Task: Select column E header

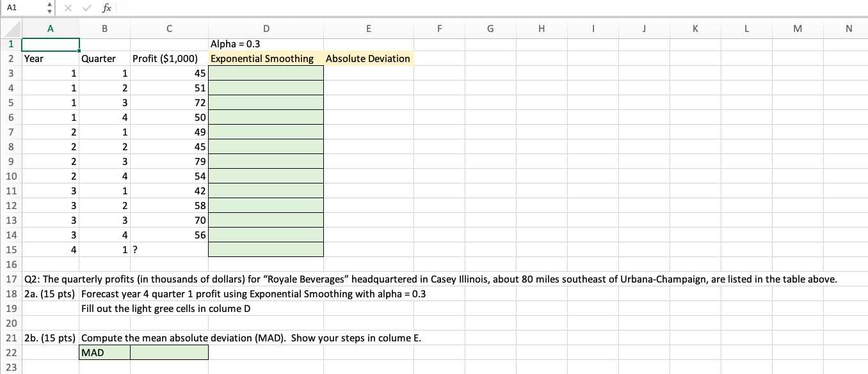Action: click(368, 29)
